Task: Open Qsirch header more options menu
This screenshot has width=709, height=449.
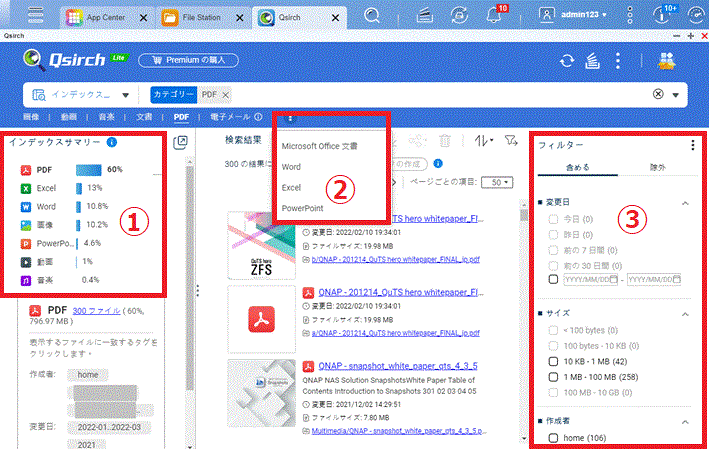Action: (x=618, y=61)
